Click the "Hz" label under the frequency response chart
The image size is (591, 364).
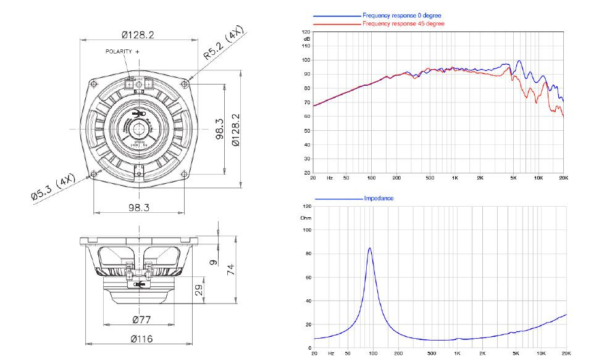330,178
